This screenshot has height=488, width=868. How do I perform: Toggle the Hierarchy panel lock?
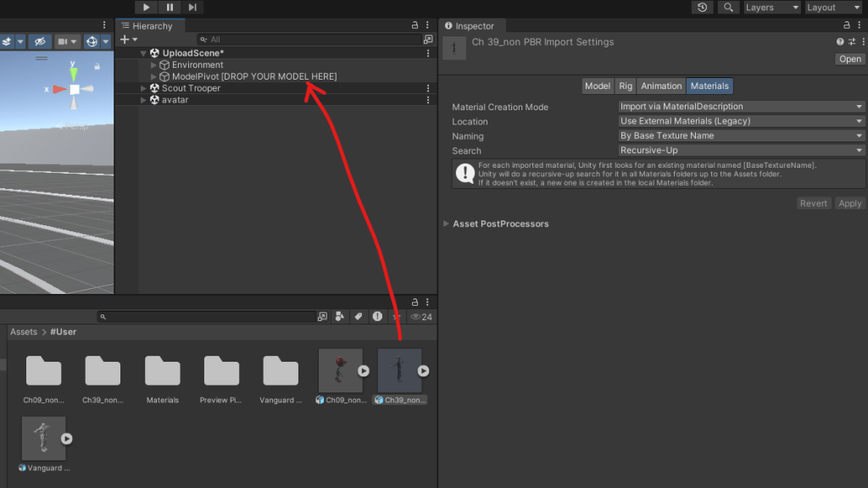[x=415, y=26]
